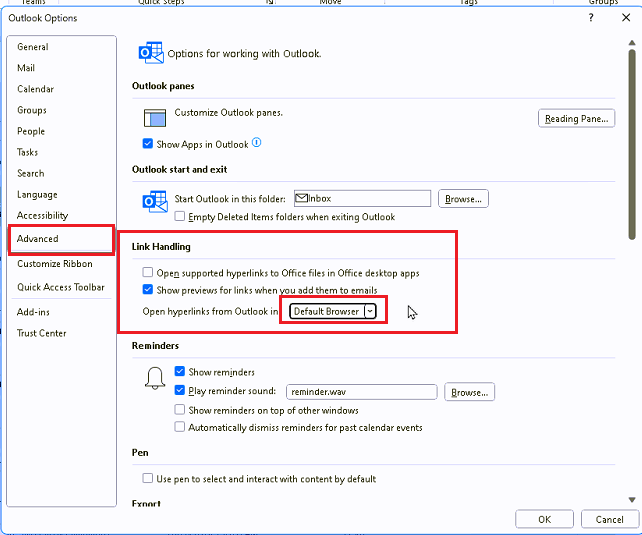Click the info icon next to Show Apps in Outlook
This screenshot has width=642, height=535.
(256, 144)
